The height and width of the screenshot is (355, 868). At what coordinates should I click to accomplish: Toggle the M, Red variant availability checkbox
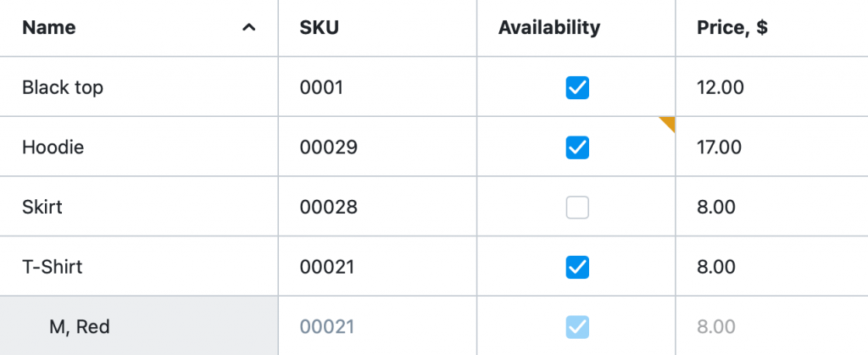[x=577, y=327]
